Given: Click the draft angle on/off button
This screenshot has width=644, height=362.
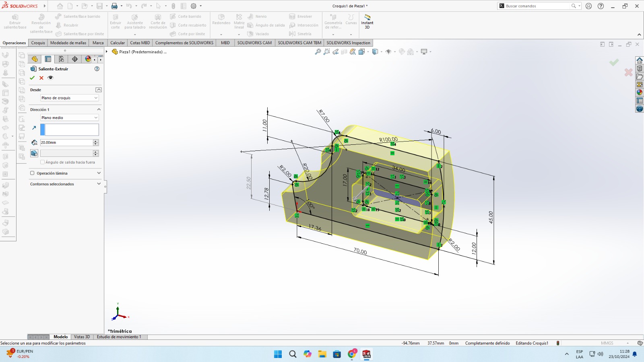Looking at the screenshot, I should click(34, 153).
